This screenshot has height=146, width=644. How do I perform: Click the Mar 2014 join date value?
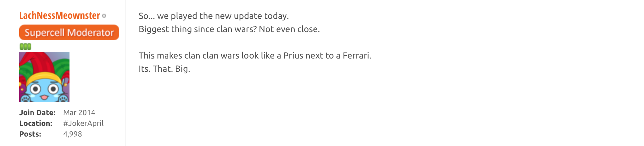tap(79, 113)
